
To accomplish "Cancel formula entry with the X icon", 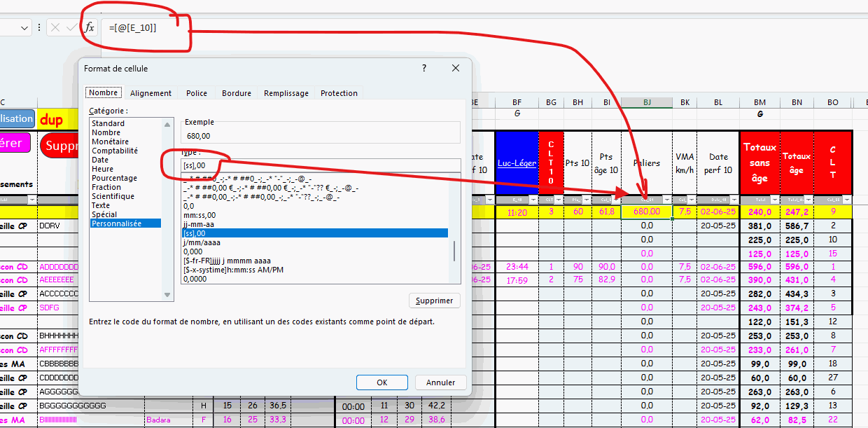I will pos(55,28).
